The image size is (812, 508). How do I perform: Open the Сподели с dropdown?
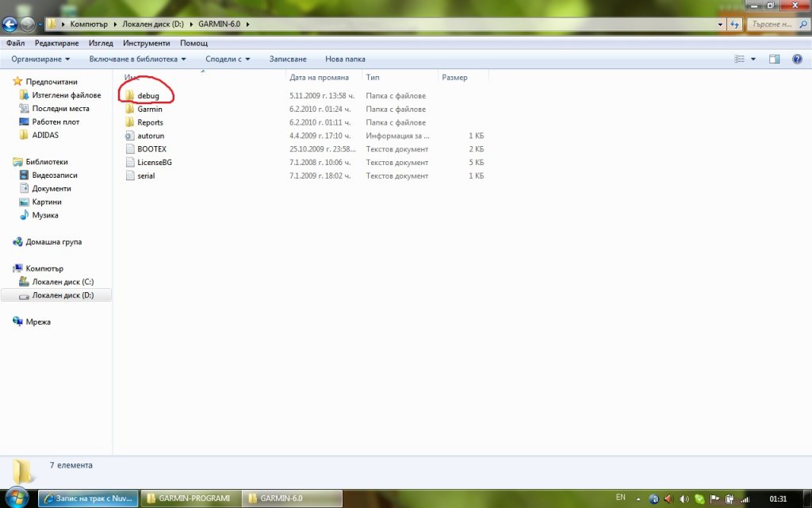[x=228, y=59]
